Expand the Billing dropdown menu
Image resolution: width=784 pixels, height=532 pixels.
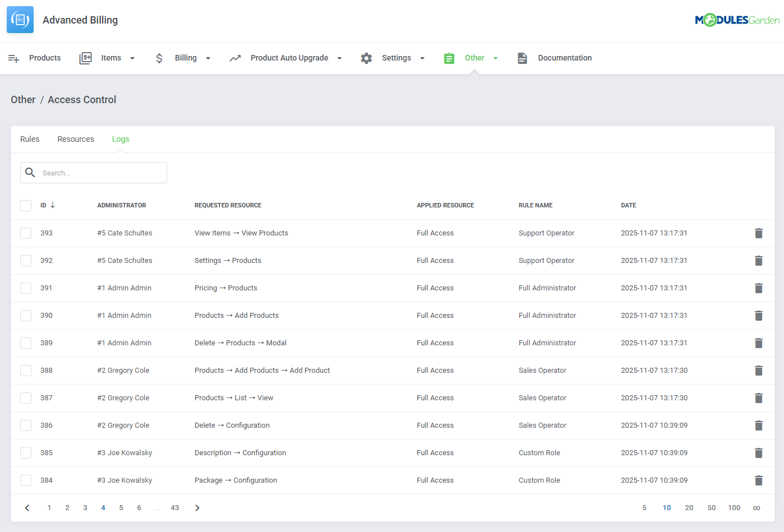click(208, 58)
